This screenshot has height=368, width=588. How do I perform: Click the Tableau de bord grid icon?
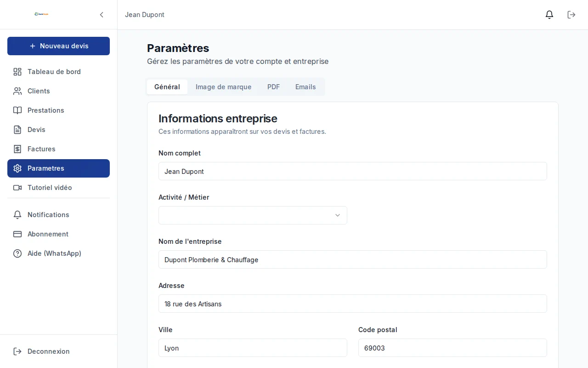pyautogui.click(x=17, y=72)
